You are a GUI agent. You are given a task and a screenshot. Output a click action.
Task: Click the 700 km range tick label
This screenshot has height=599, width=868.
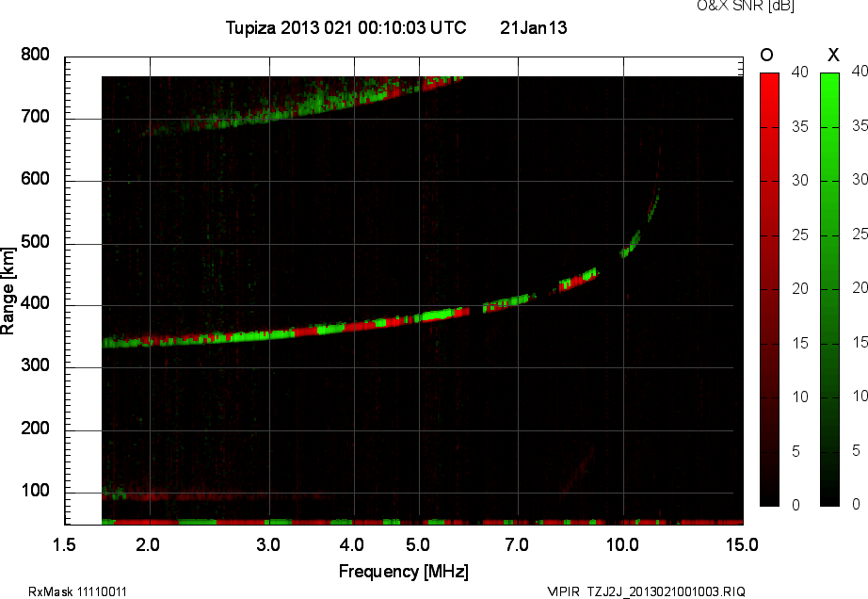click(36, 117)
